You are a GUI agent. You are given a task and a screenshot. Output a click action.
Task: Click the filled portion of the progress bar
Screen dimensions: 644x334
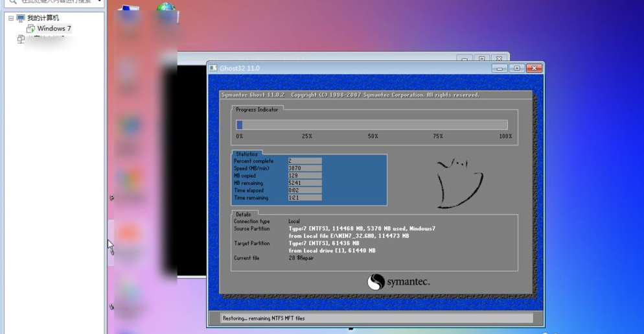[240, 125]
